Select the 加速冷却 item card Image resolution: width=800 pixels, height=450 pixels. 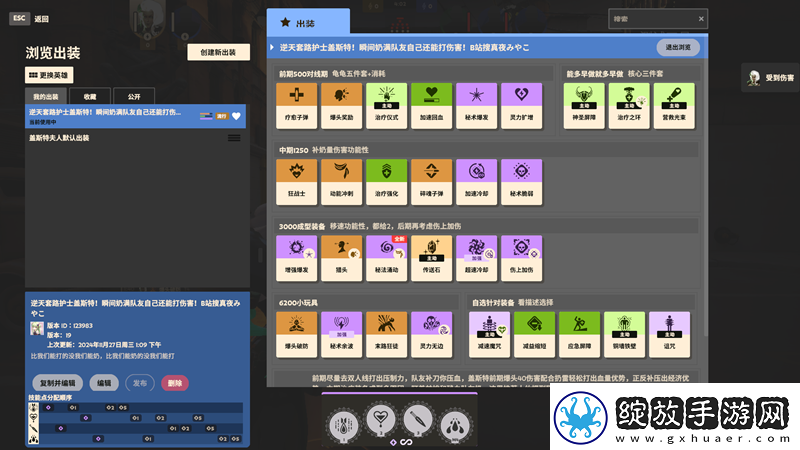tap(477, 182)
